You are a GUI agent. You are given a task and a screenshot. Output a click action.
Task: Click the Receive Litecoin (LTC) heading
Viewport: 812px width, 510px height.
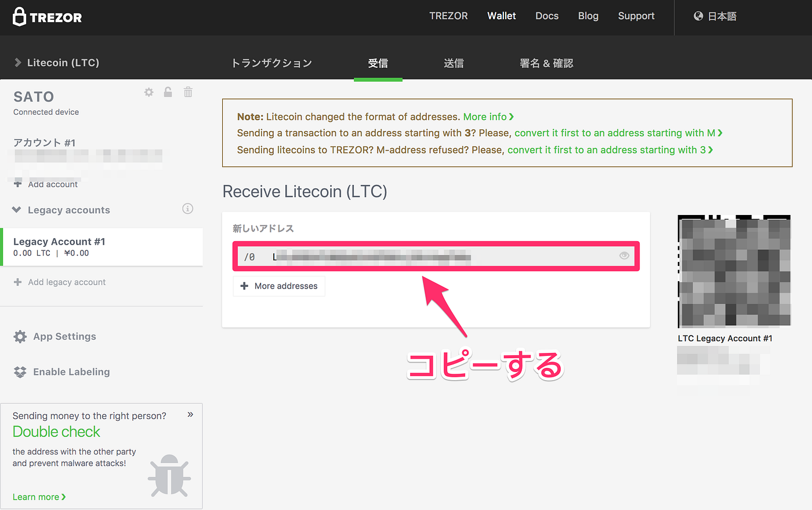click(x=304, y=192)
